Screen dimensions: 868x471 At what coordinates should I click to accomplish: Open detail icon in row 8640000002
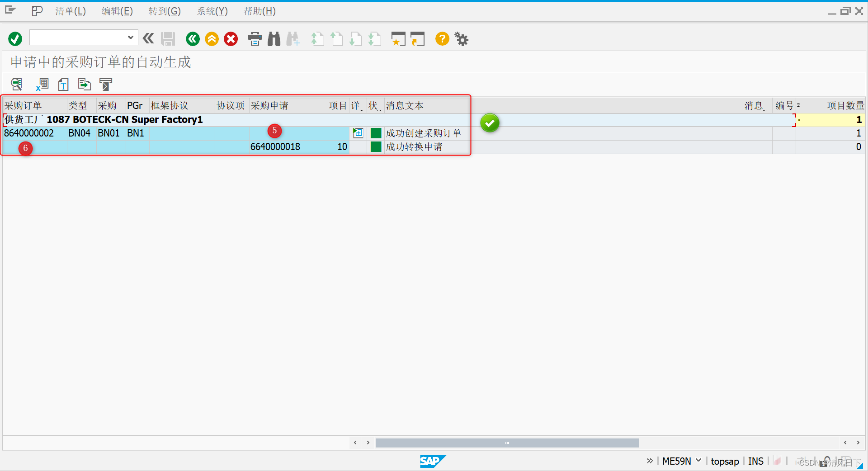pos(358,133)
